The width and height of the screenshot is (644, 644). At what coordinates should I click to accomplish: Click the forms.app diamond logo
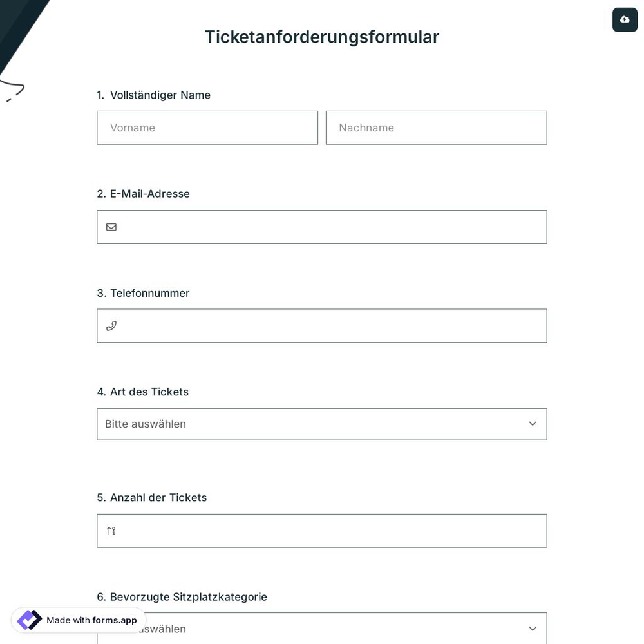(x=29, y=620)
